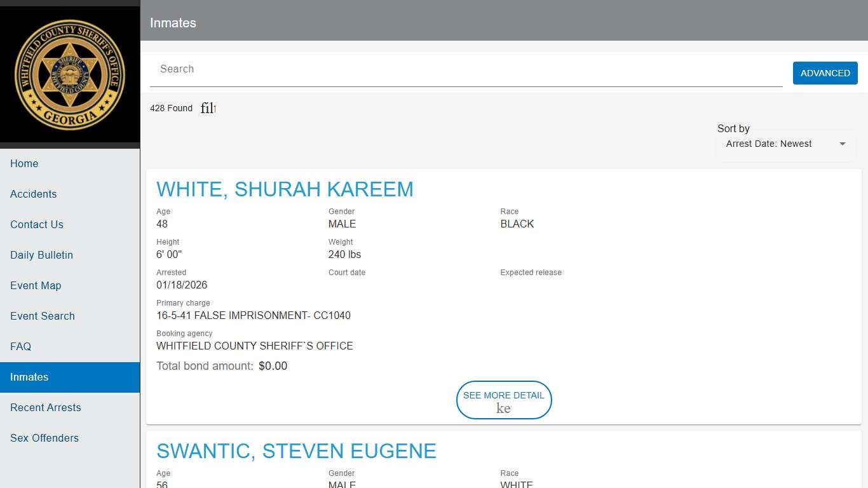Go to Home in the sidebar
Image resolution: width=868 pixels, height=488 pixels.
pos(24,163)
